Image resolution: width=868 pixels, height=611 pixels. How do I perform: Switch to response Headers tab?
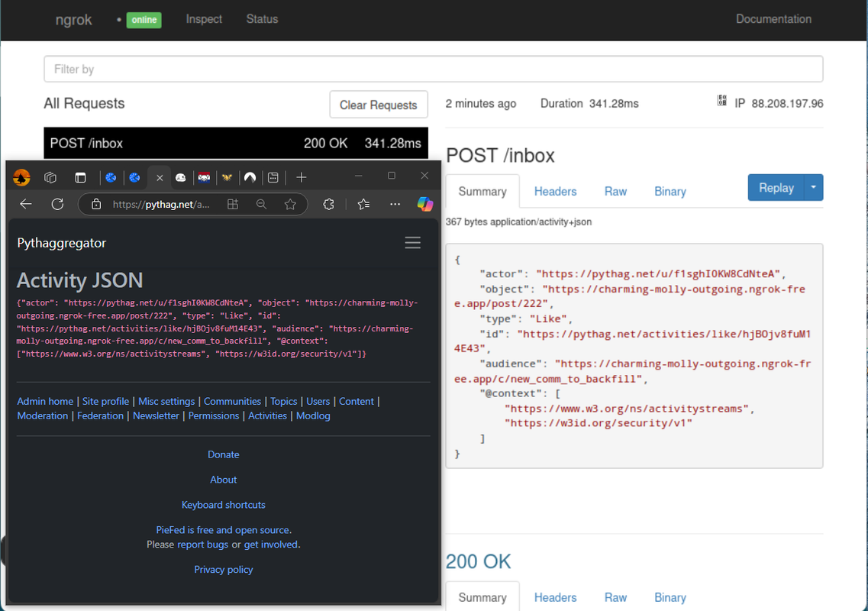tap(555, 597)
